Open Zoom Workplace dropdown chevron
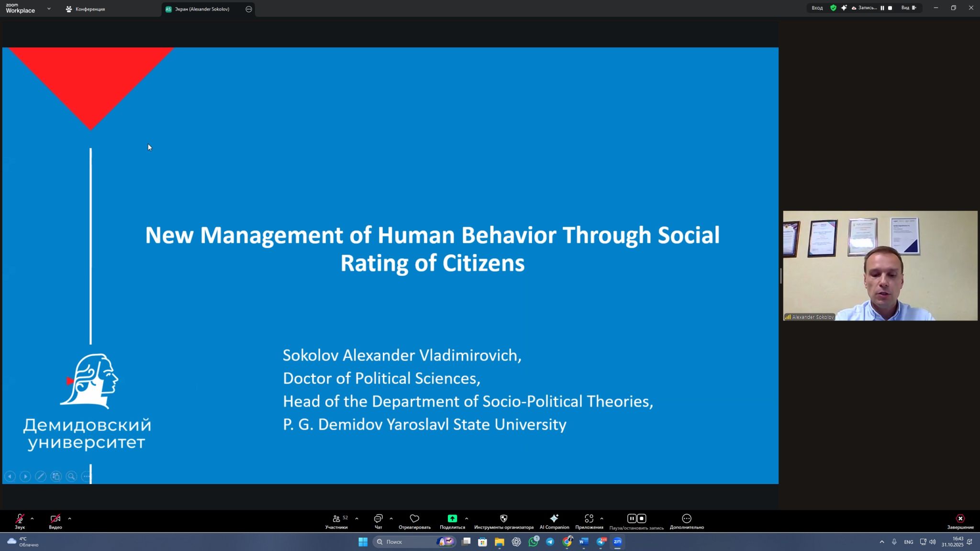The height and width of the screenshot is (551, 980). (x=49, y=9)
